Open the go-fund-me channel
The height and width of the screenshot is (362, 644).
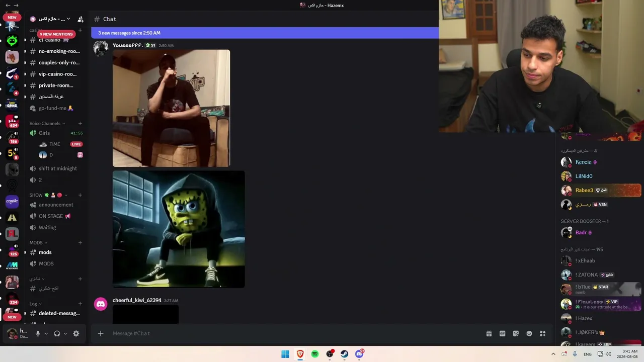coord(55,108)
